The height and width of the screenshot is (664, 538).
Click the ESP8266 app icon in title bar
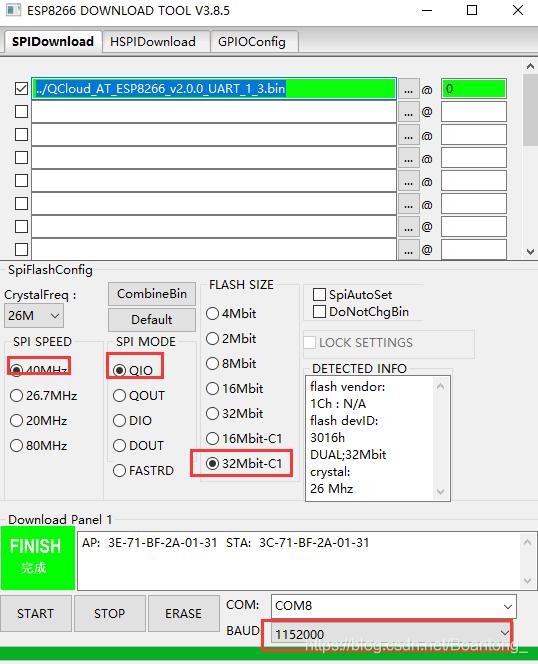[13, 10]
